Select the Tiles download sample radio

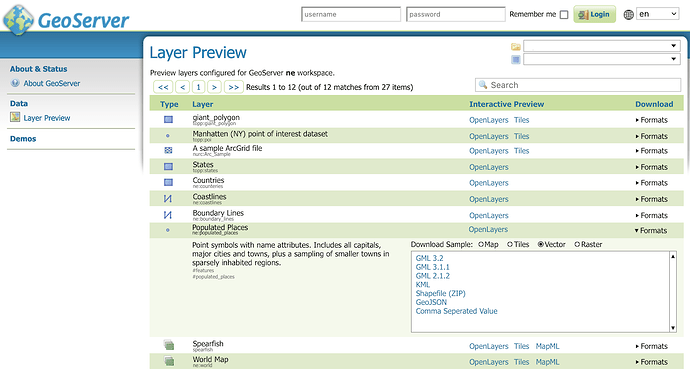click(x=510, y=244)
